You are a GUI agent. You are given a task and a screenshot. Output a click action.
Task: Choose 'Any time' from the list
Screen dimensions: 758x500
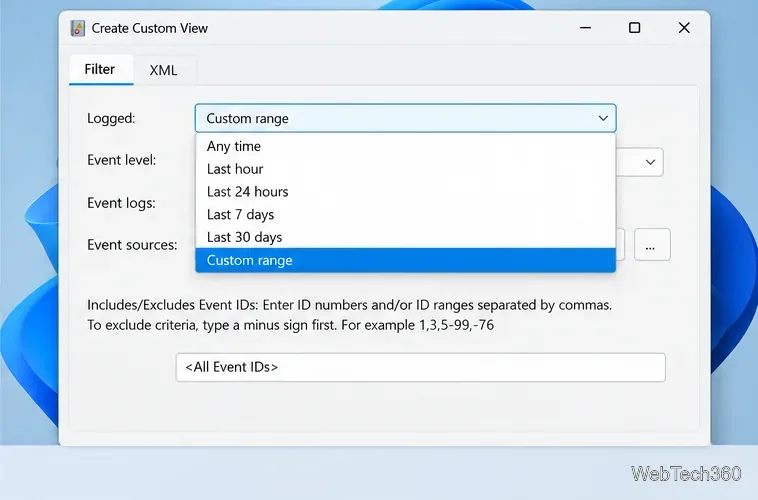point(406,146)
